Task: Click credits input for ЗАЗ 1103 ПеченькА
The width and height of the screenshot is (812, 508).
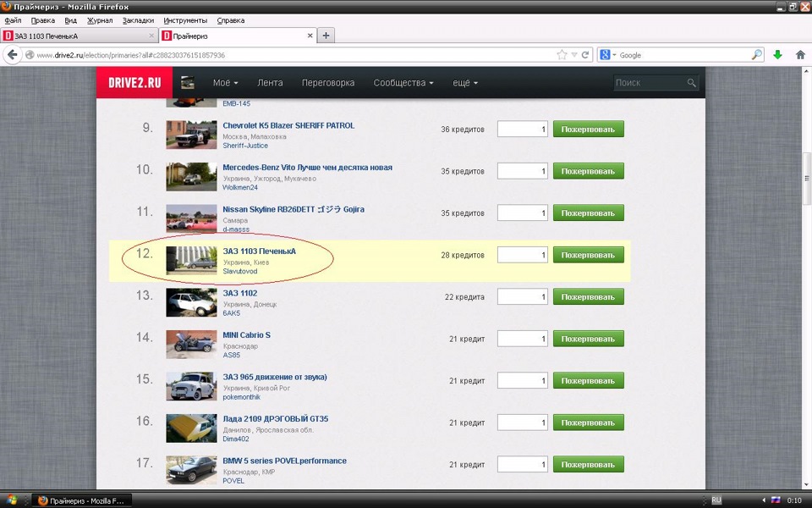Action: (522, 255)
